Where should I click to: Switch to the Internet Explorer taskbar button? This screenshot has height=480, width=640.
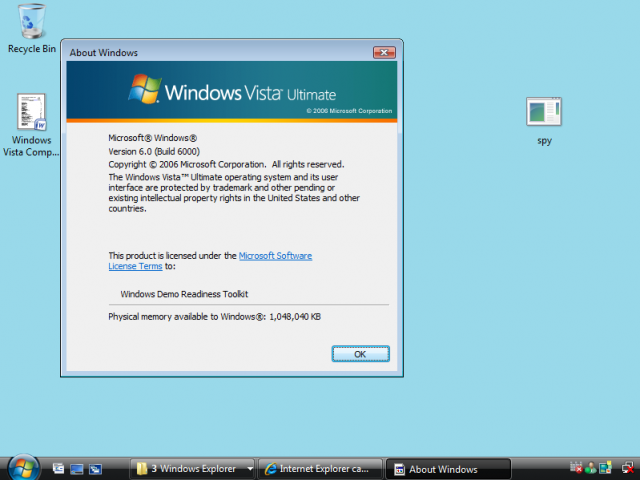point(320,469)
